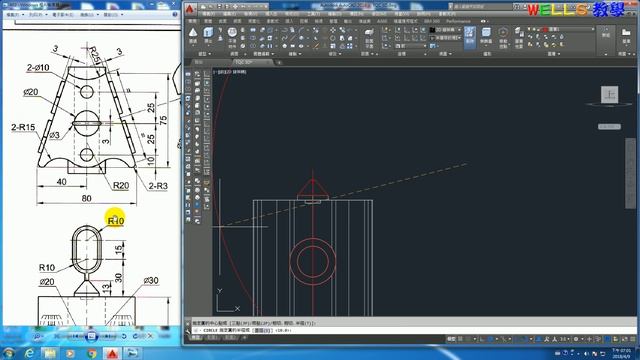Expand the 圖層 layers panel
Viewport: 640px width, 360px height.
pos(554,54)
